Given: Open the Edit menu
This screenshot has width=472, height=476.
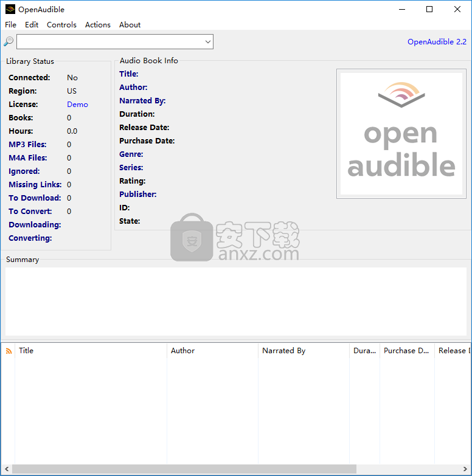Looking at the screenshot, I should click(x=32, y=24).
